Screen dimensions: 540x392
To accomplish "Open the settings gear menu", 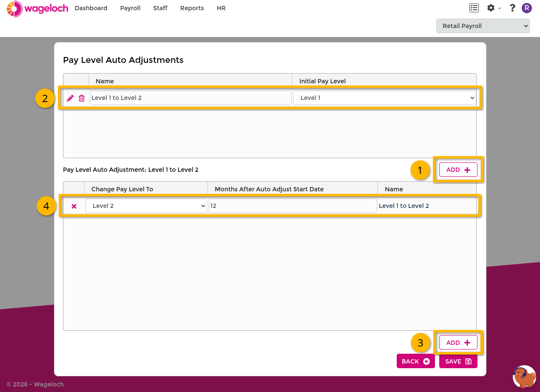I will pyautogui.click(x=494, y=8).
